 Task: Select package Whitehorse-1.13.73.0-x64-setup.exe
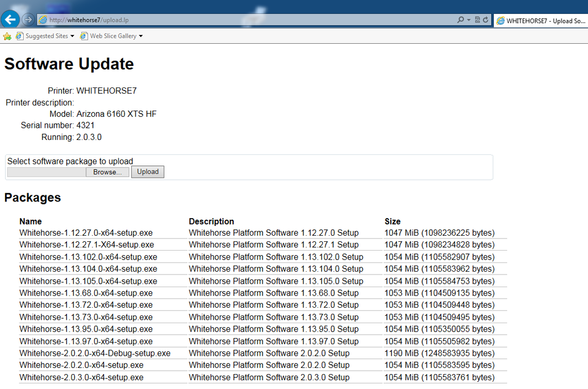(x=86, y=317)
